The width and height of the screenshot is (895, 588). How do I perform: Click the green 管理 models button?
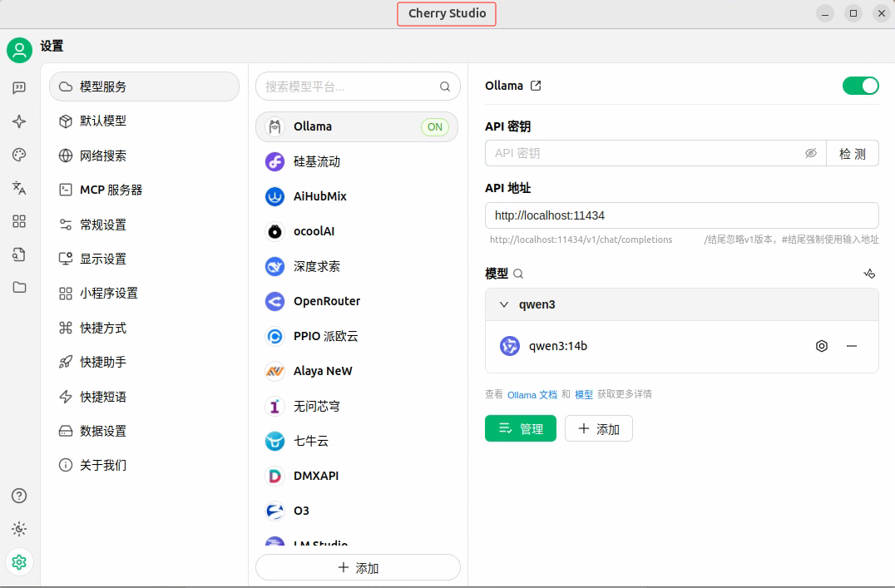click(521, 428)
